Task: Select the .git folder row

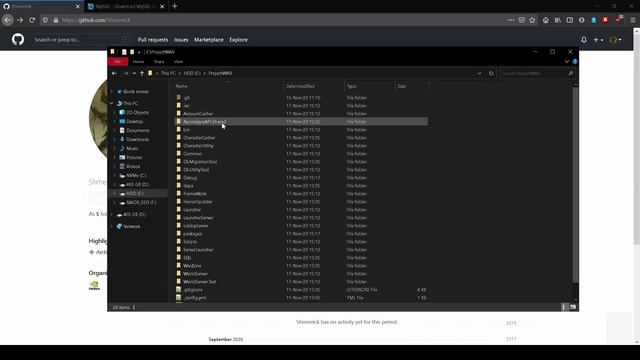Action: [x=301, y=98]
